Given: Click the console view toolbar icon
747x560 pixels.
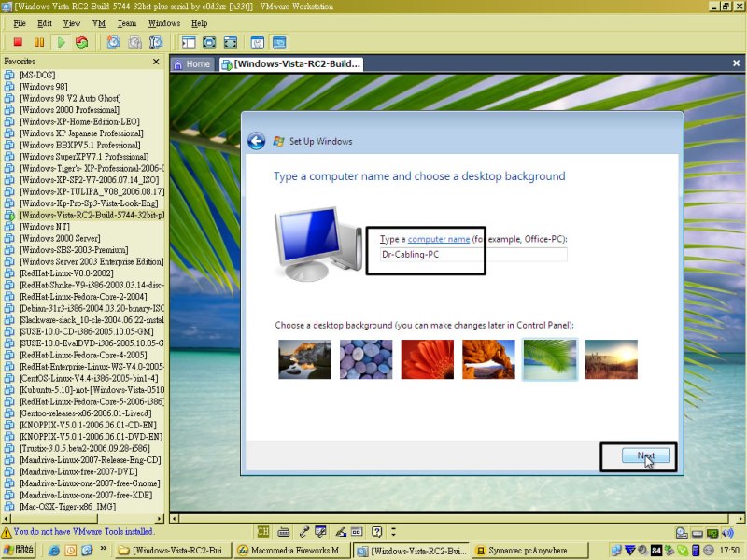Looking at the screenshot, I should click(279, 42).
